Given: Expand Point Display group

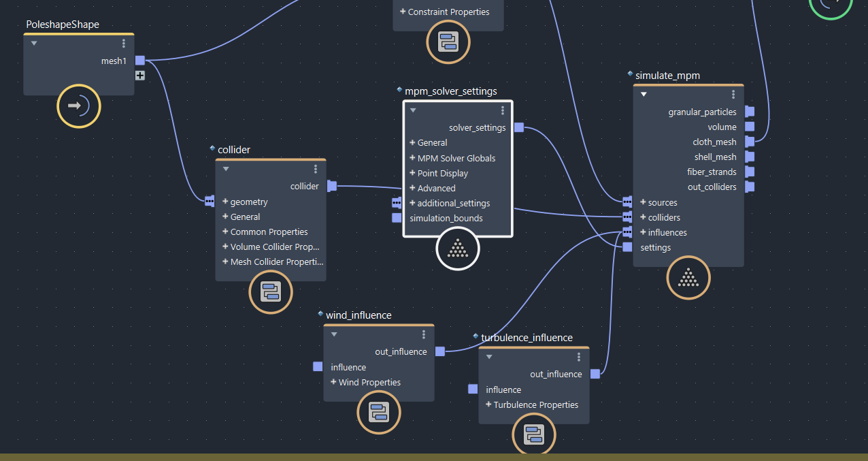Looking at the screenshot, I should 412,173.
